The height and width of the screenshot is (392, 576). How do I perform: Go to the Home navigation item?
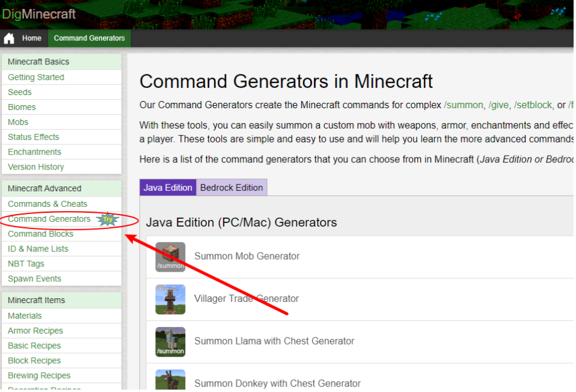(32, 38)
